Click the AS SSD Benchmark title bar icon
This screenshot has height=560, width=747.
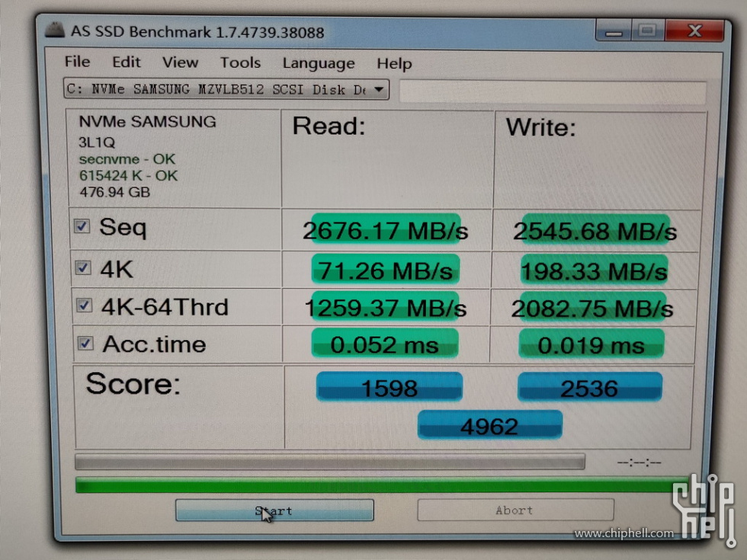coord(55,30)
